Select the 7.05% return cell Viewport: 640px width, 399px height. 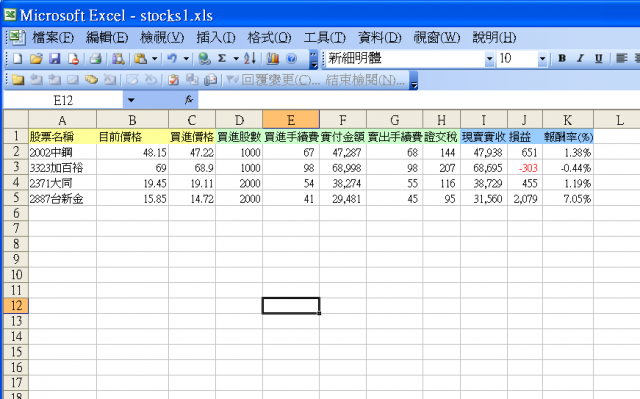point(568,199)
